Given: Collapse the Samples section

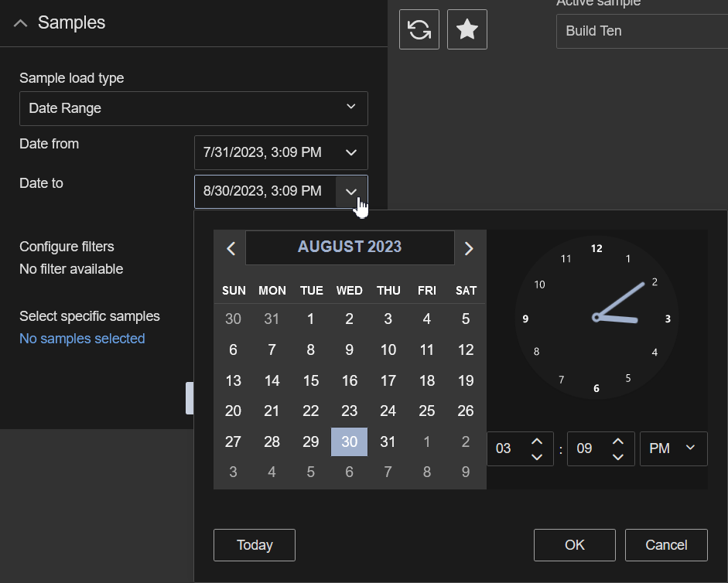Looking at the screenshot, I should click(x=22, y=23).
